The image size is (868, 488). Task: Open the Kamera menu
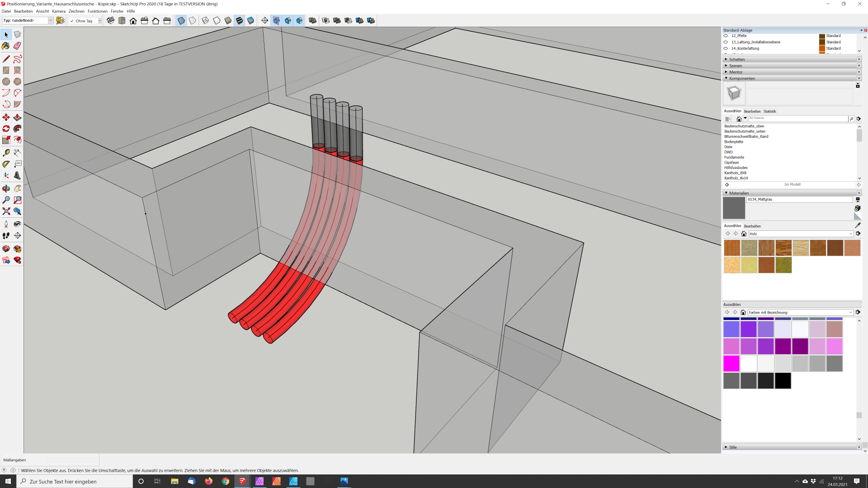(58, 11)
